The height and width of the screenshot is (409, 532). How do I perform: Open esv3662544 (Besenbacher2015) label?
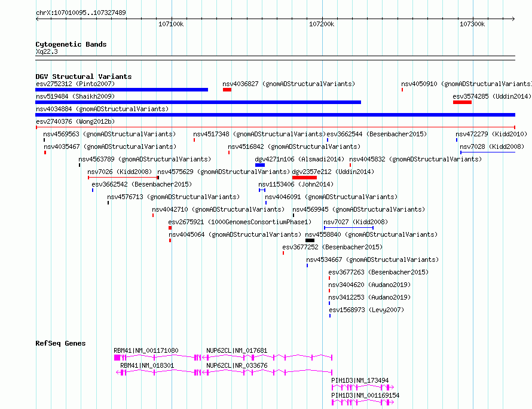[x=377, y=134]
